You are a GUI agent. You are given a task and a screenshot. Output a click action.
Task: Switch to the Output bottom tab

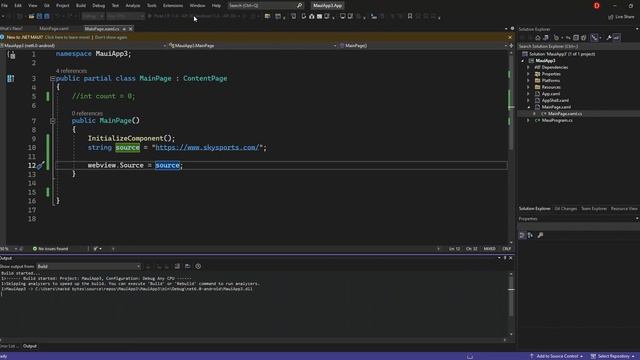30,346
